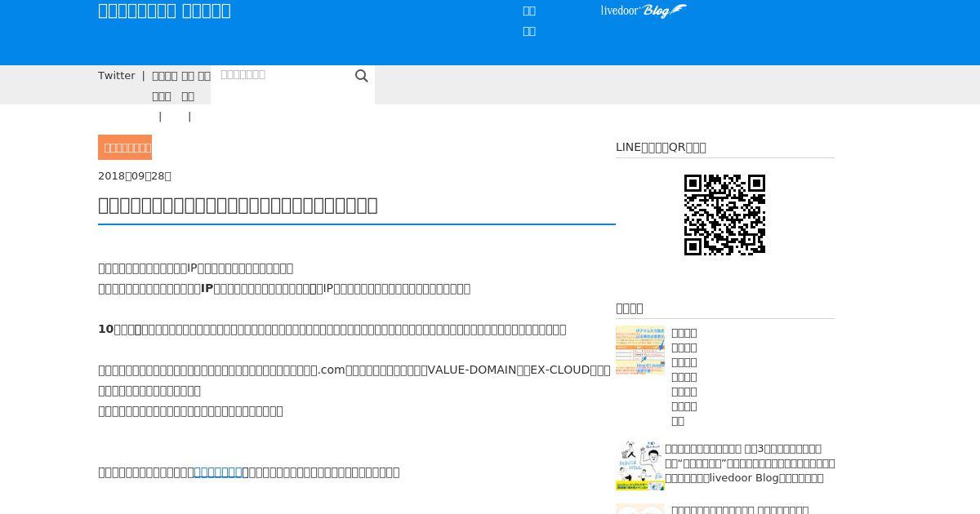Open the Twitter link in the nav bar
The image size is (980, 514).
[117, 75]
